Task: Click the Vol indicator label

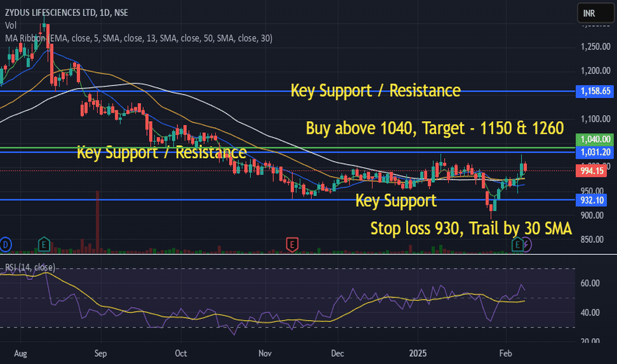Action: pyautogui.click(x=11, y=26)
